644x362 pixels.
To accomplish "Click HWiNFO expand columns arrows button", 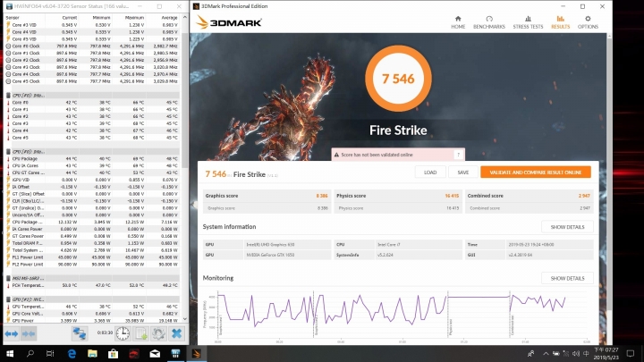I will point(12,333).
